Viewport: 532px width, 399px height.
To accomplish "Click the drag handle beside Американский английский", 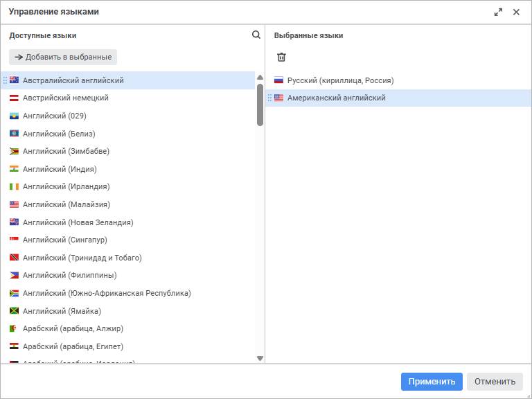I will 269,98.
